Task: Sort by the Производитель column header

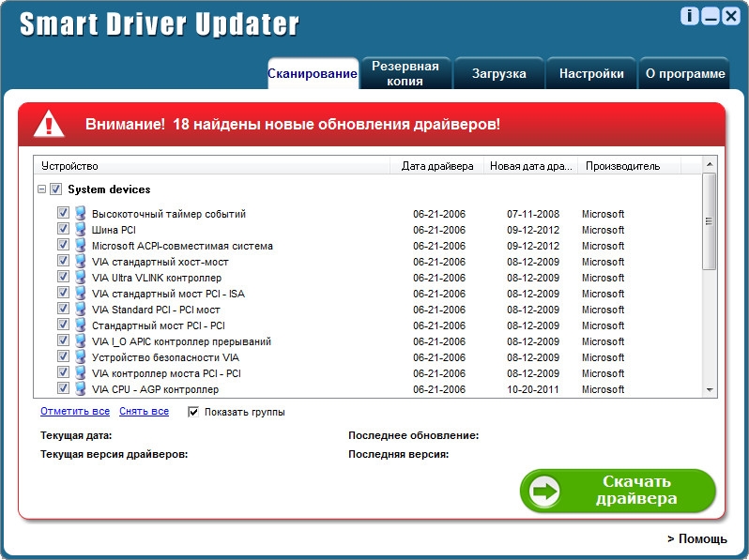Action: pyautogui.click(x=629, y=166)
